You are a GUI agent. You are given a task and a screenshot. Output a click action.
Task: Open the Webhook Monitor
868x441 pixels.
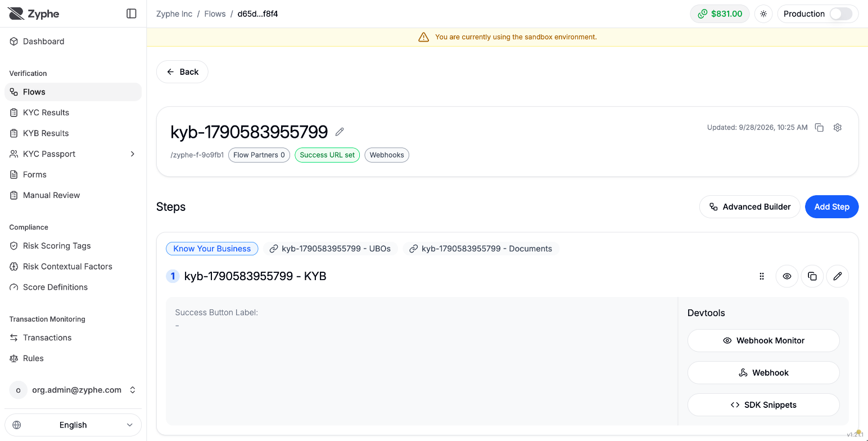click(763, 341)
